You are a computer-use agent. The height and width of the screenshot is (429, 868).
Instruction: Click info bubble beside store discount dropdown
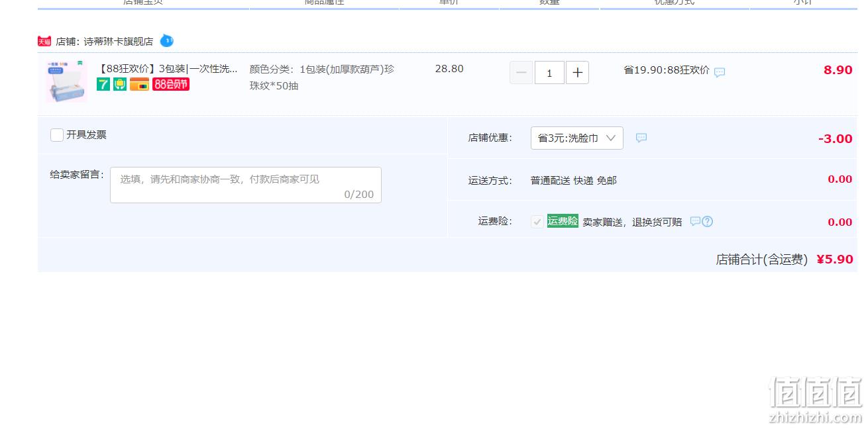[x=641, y=138]
